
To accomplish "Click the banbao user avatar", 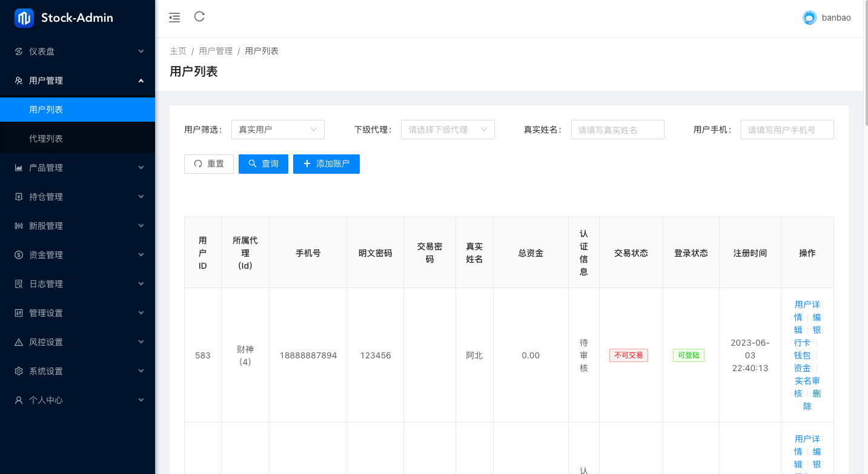I will click(x=809, y=18).
